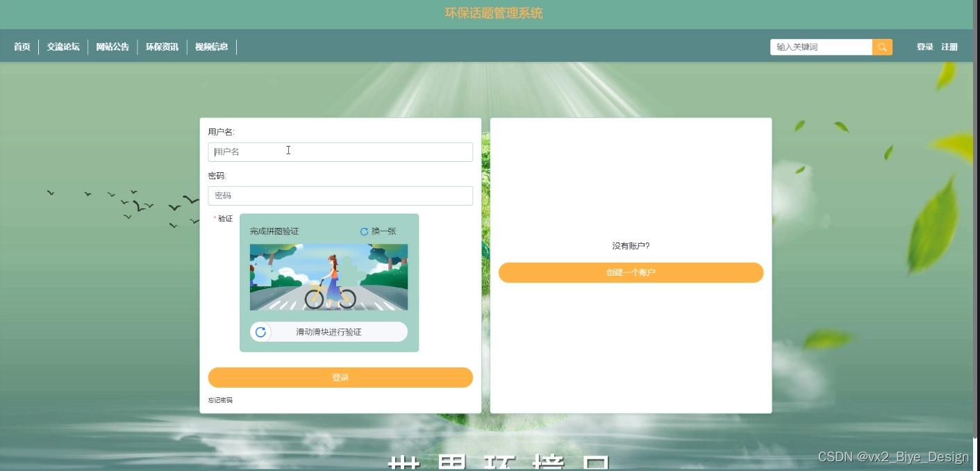Open 网站公告 menu item
980x471 pixels.
[x=113, y=47]
